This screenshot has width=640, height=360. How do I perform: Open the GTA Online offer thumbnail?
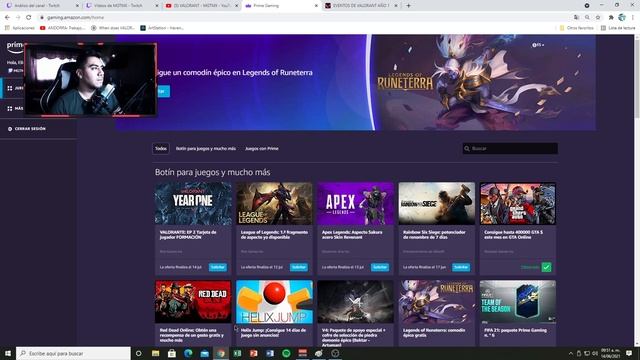518,203
